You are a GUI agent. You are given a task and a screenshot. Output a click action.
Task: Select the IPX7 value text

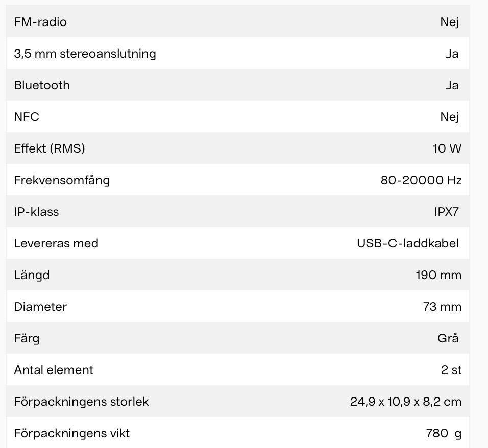pyautogui.click(x=446, y=212)
